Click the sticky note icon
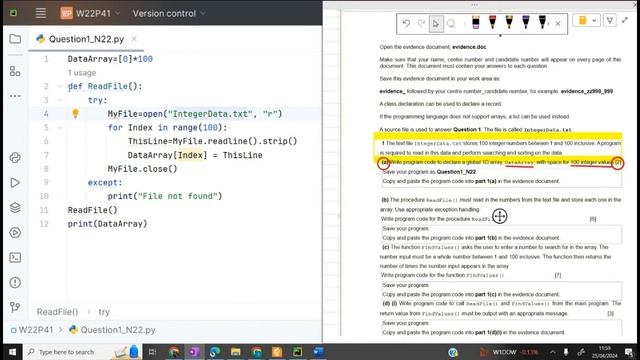The width and height of the screenshot is (640, 360). point(582,20)
